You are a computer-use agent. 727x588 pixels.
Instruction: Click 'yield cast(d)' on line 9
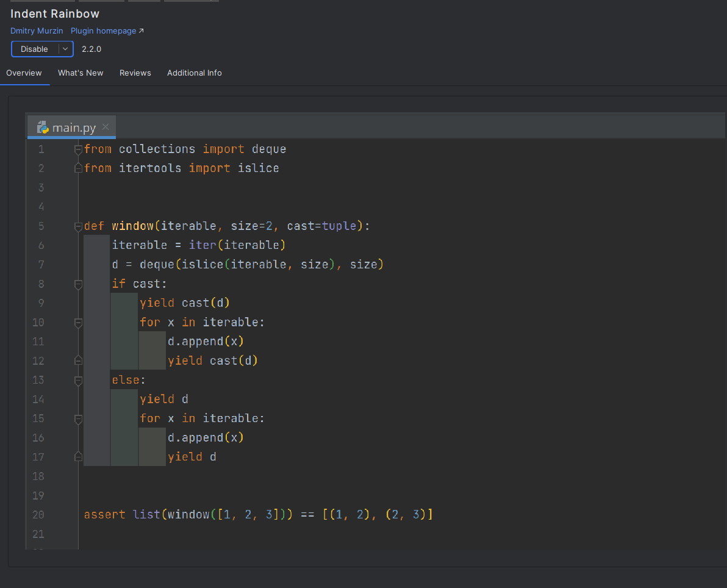coord(185,303)
